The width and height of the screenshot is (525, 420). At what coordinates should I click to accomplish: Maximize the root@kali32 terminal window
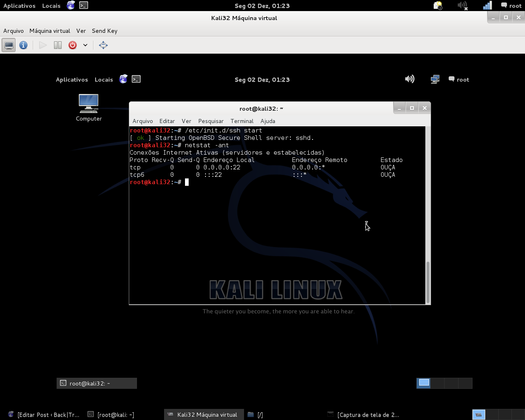coord(412,108)
